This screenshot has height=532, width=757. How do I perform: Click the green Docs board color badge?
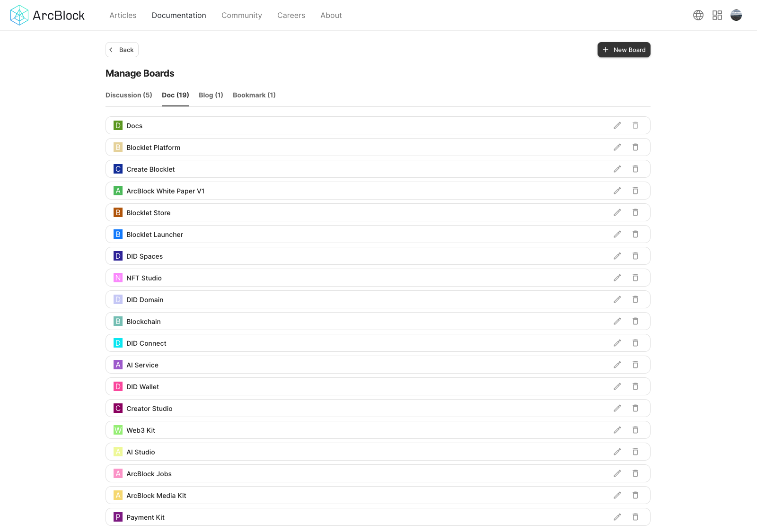(118, 126)
